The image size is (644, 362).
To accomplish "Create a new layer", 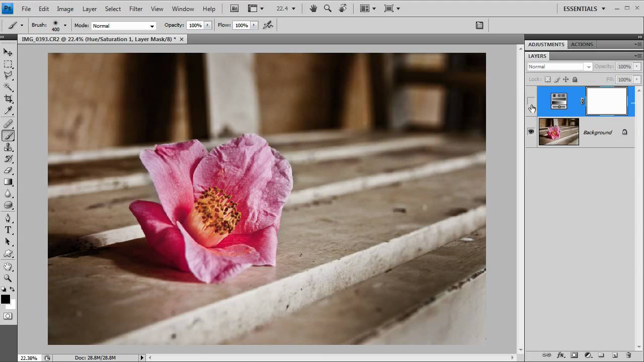I will [x=615, y=355].
